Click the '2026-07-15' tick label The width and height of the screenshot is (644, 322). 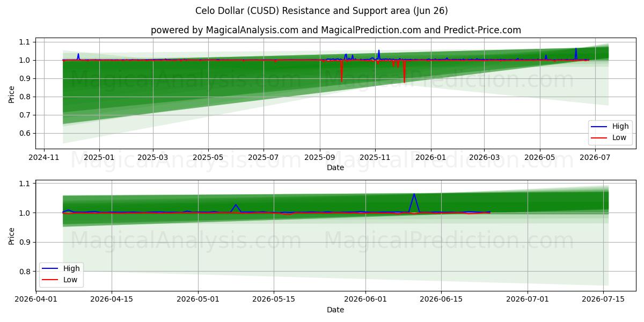[x=603, y=299]
